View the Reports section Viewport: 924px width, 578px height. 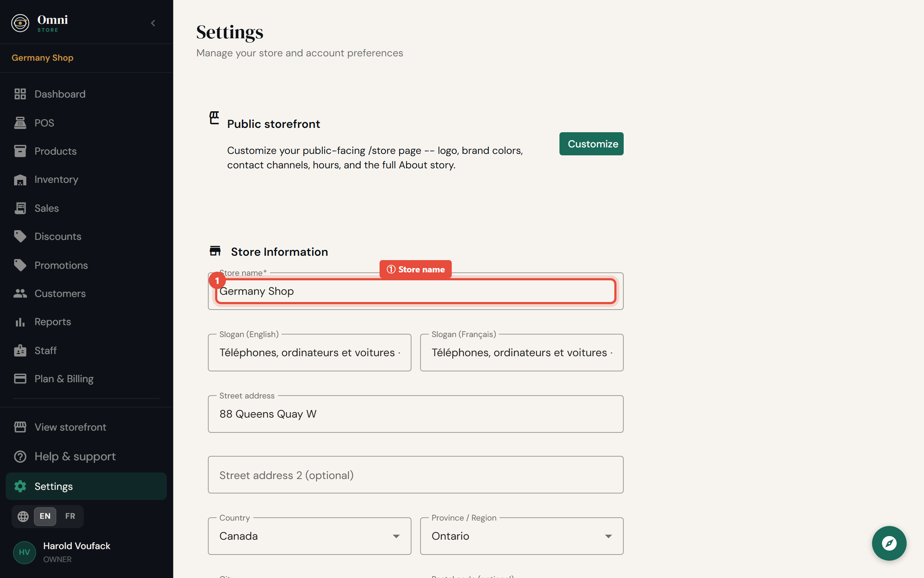tap(86, 322)
